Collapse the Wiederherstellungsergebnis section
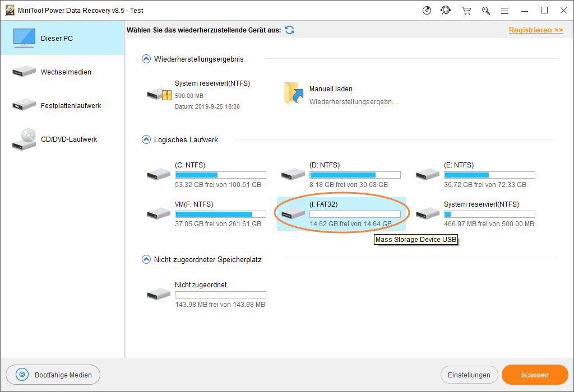Screen dimensions: 574x392 coord(146,59)
